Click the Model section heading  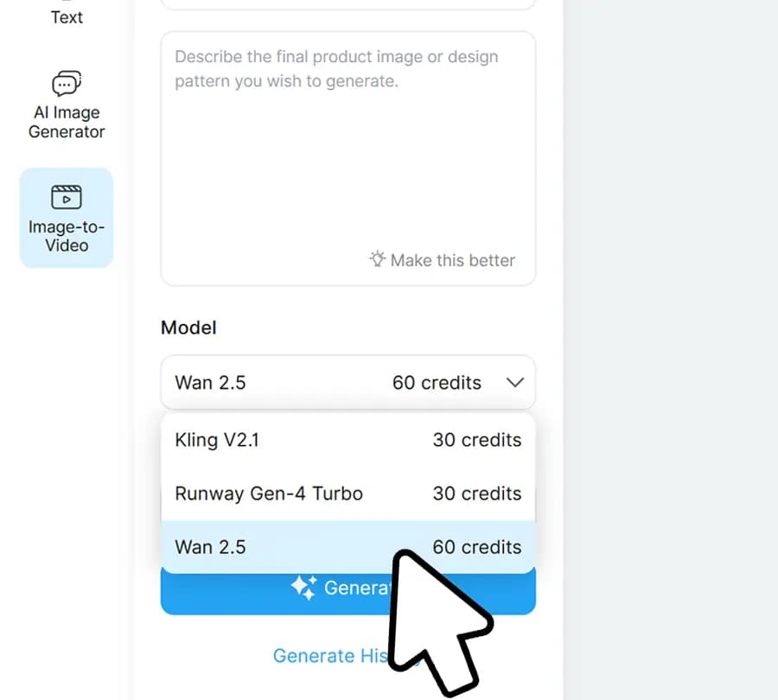click(x=188, y=328)
